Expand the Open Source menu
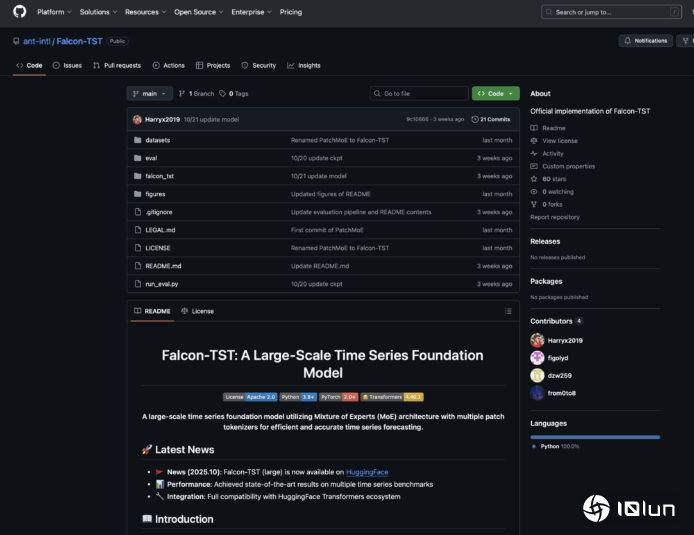694x535 pixels. coord(197,12)
